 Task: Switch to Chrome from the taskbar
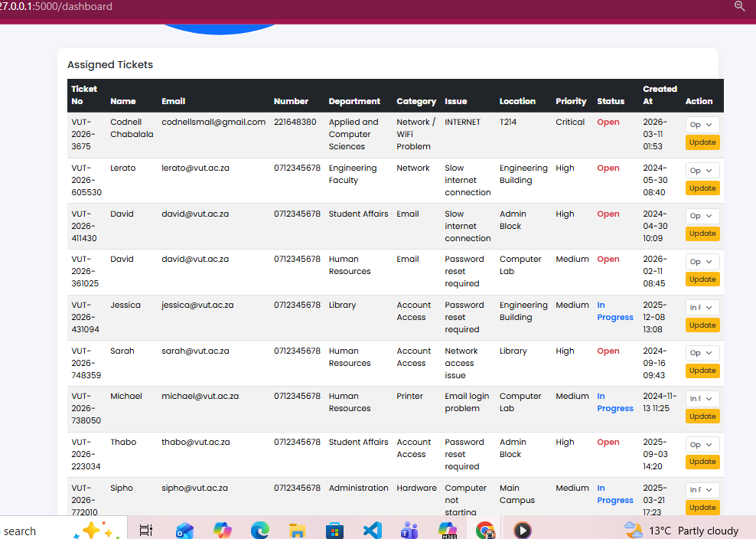[x=485, y=531]
